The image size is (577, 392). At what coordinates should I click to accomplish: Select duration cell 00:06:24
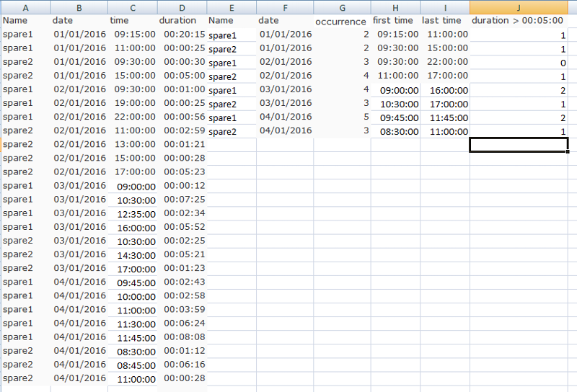[x=182, y=324]
